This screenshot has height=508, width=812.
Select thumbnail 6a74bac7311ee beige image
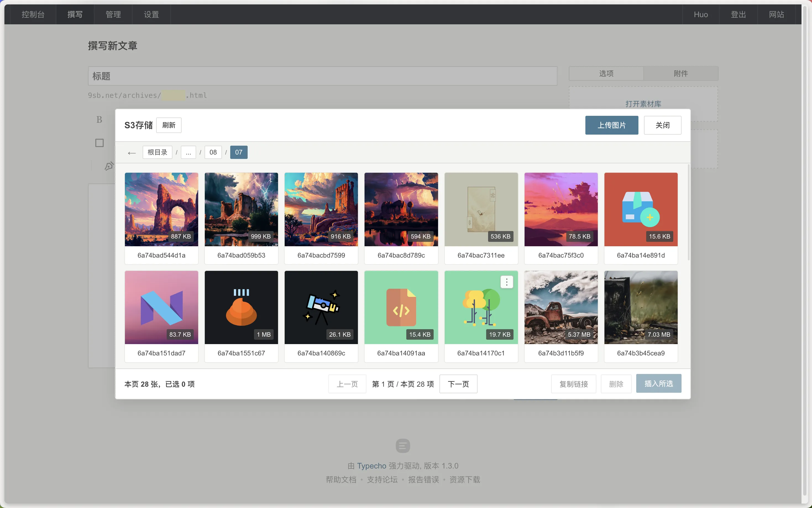point(481,209)
